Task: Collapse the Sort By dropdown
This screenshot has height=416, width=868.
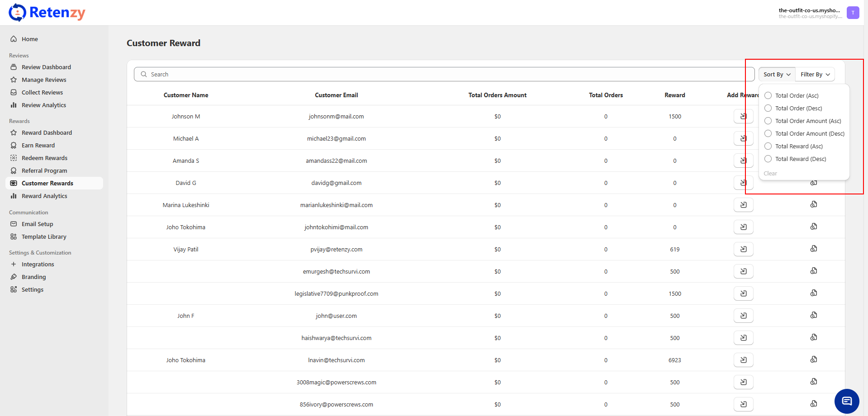Action: coord(777,74)
